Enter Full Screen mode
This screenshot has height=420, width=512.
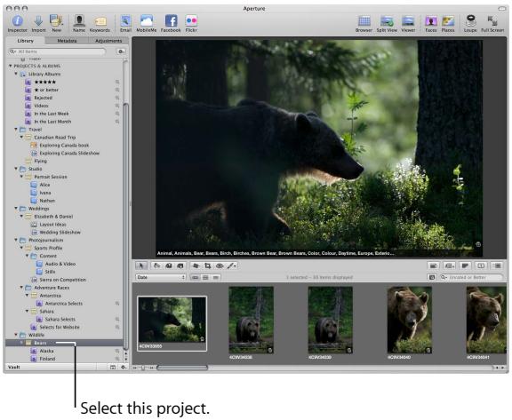492,23
